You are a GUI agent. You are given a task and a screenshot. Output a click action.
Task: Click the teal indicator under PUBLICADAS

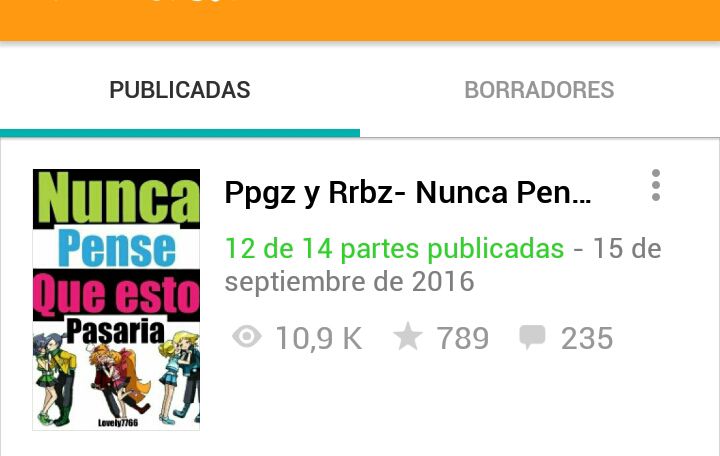(x=180, y=133)
